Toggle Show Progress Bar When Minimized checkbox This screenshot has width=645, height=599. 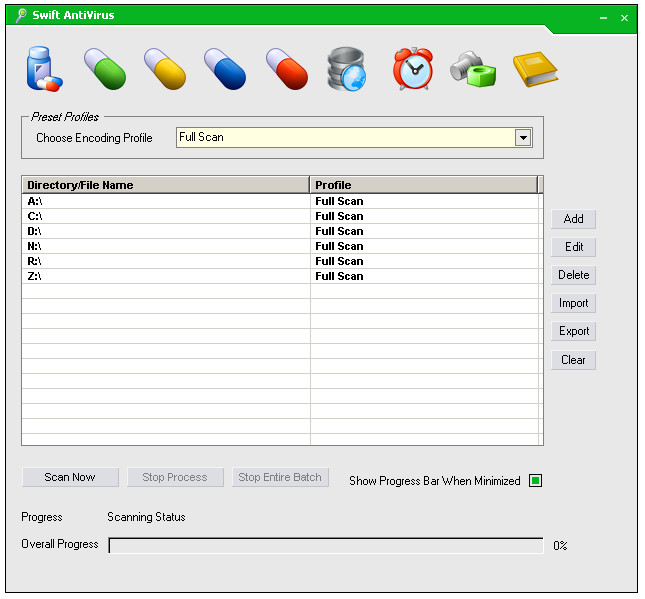coord(535,481)
